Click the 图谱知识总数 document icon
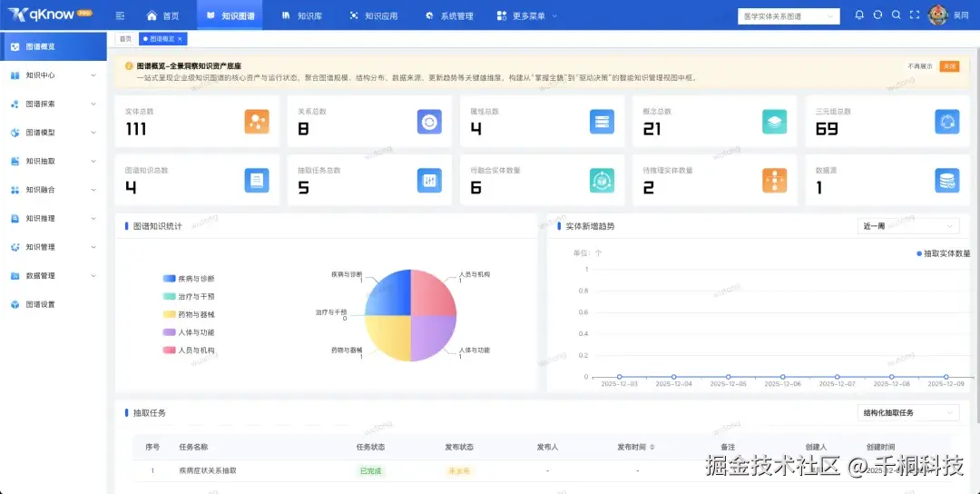This screenshot has height=494, width=980. pyautogui.click(x=257, y=180)
